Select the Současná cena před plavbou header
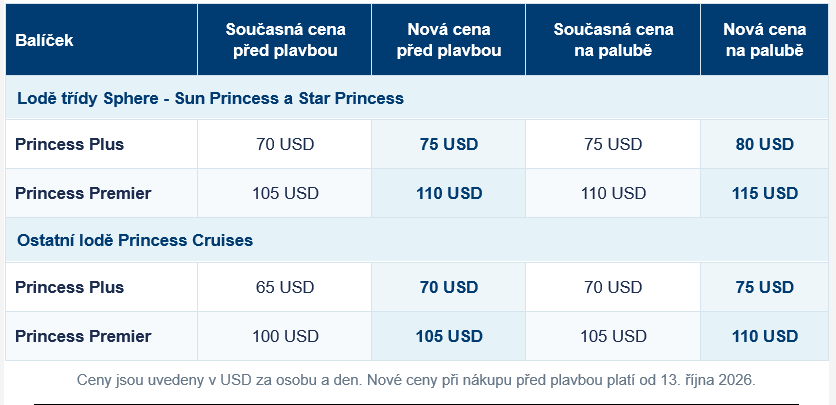This screenshot has width=836, height=405. [x=285, y=40]
